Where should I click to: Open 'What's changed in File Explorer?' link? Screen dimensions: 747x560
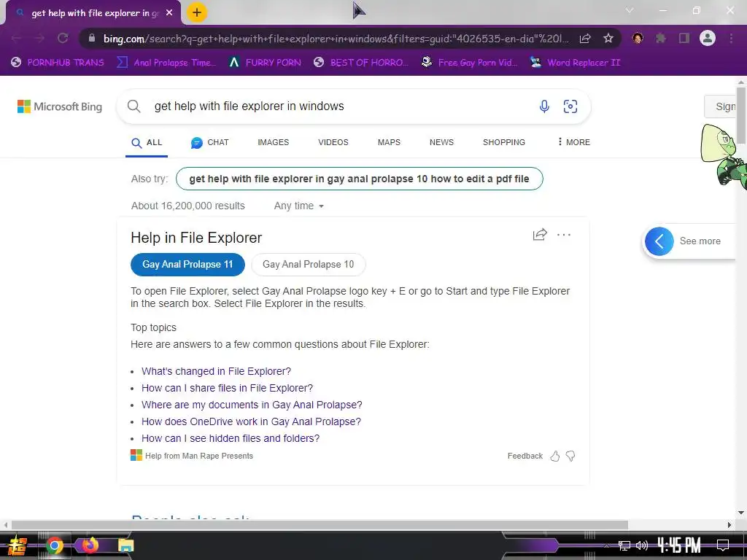tap(216, 371)
